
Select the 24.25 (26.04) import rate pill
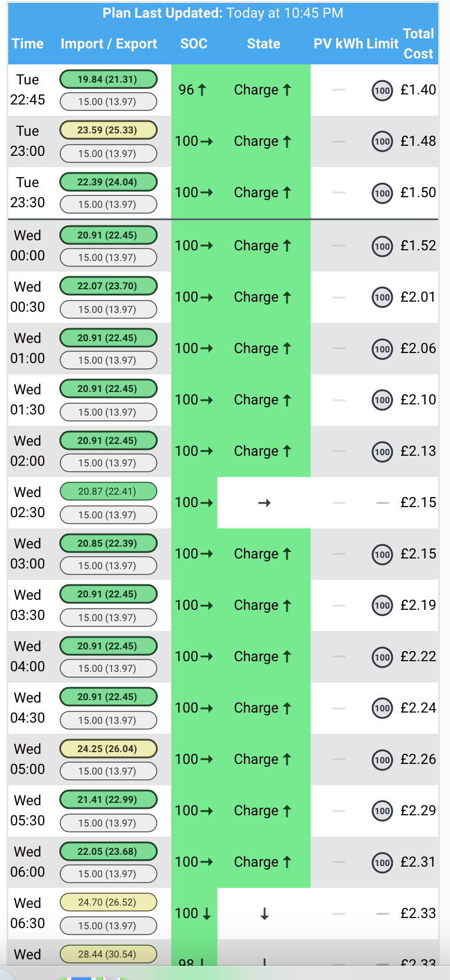tap(108, 749)
